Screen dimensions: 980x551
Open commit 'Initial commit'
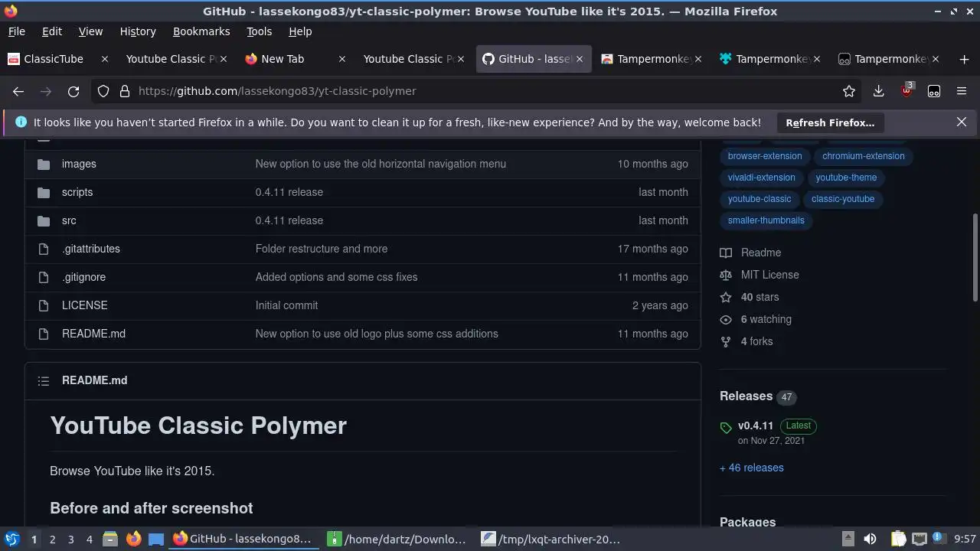(286, 305)
